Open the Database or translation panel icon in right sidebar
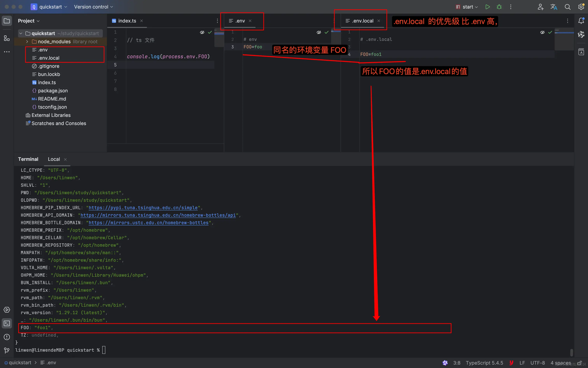The height and width of the screenshot is (368, 588). [x=581, y=52]
